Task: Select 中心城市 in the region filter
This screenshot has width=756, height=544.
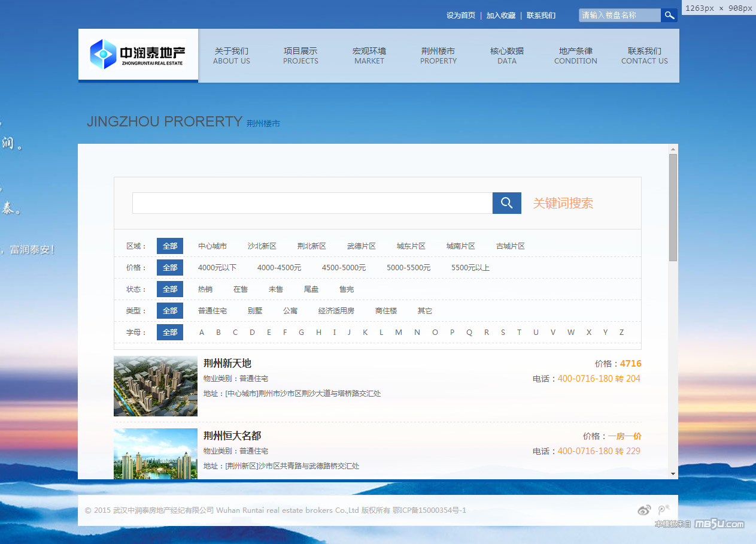Action: (212, 246)
